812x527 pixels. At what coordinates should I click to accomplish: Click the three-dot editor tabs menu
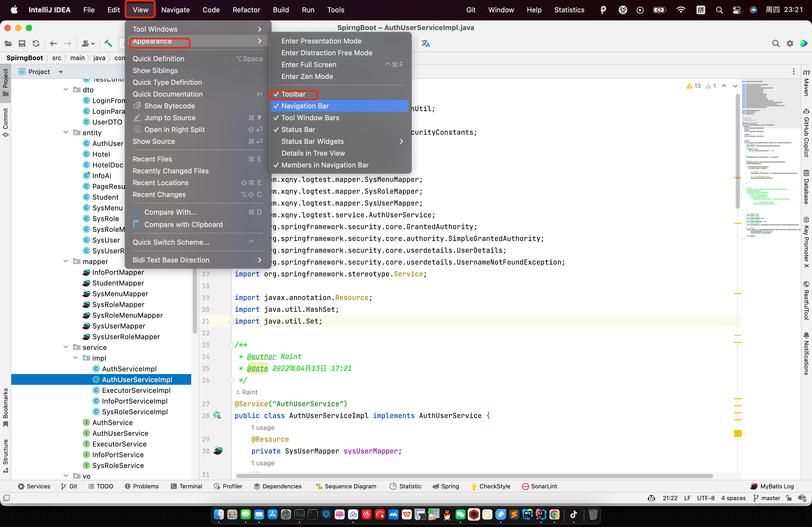793,72
